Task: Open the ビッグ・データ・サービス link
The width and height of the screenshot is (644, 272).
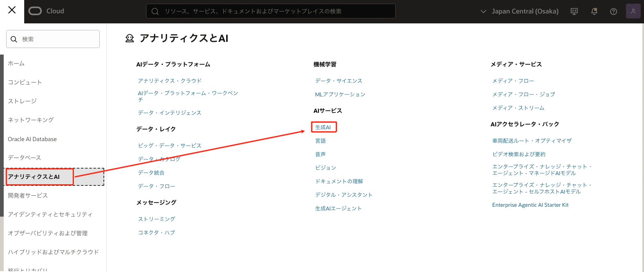Action: coord(170,146)
